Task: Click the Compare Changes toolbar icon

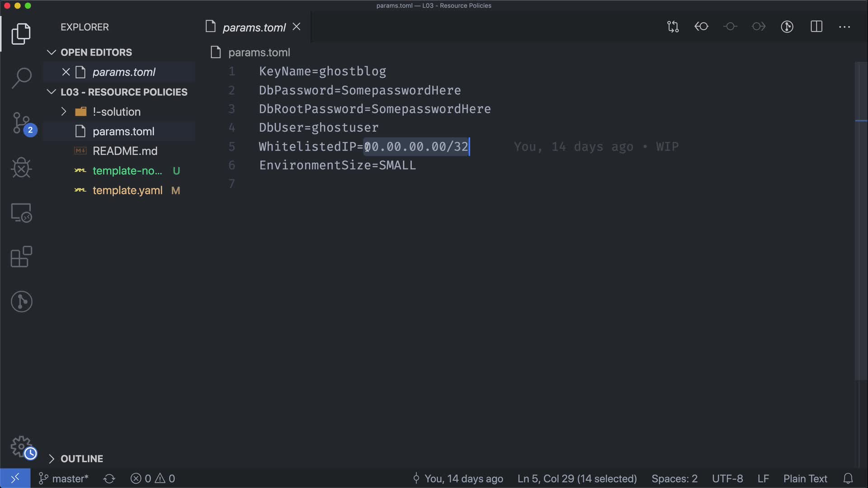Action: pos(673,27)
